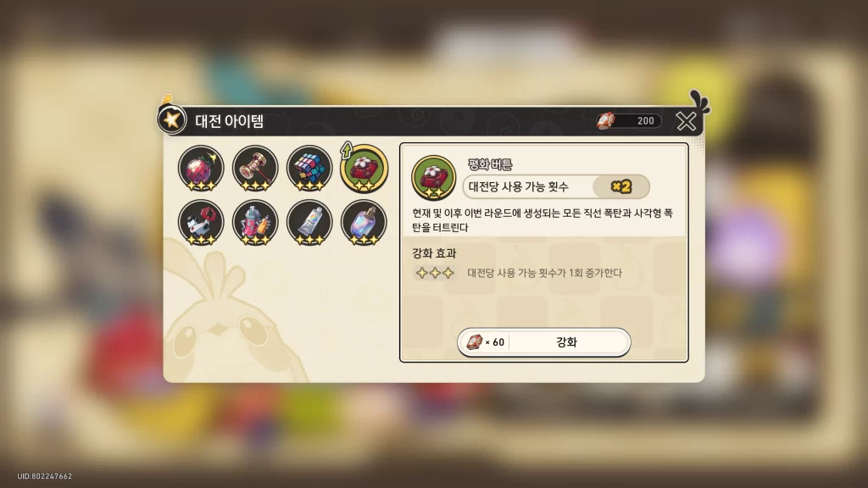868x488 pixels.
Task: Select the iridescent spray bottle item
Action: (364, 223)
